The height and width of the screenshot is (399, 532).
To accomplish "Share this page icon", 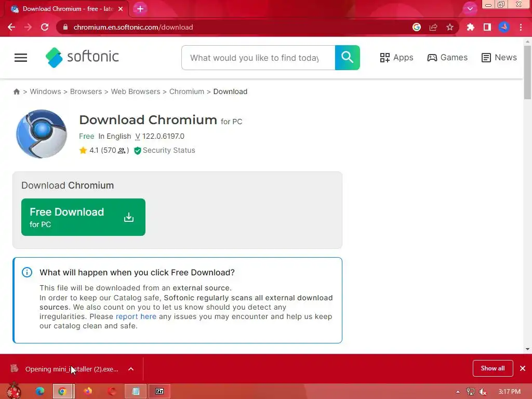I will pyautogui.click(x=433, y=27).
